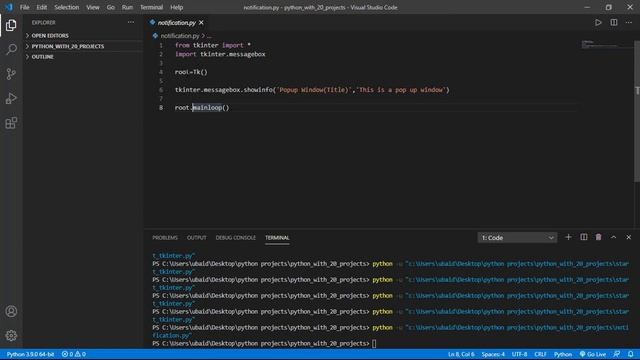Open the Source Control view icon
This screenshot has height=360, width=640.
pos(11,74)
